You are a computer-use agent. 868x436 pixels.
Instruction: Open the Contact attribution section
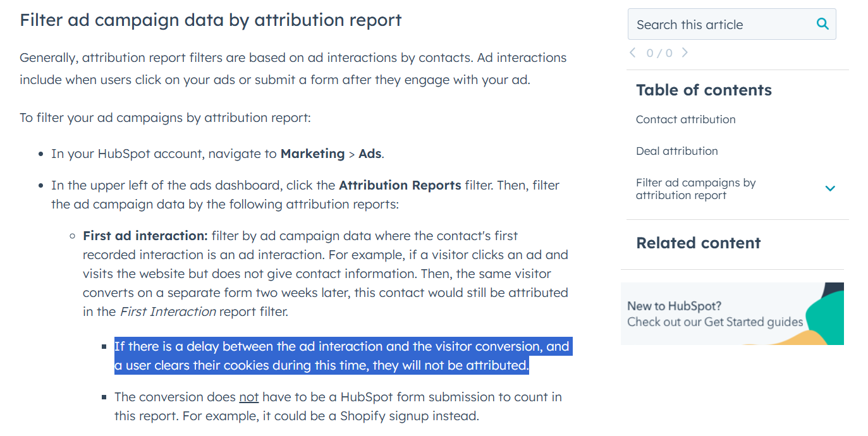[x=685, y=119]
